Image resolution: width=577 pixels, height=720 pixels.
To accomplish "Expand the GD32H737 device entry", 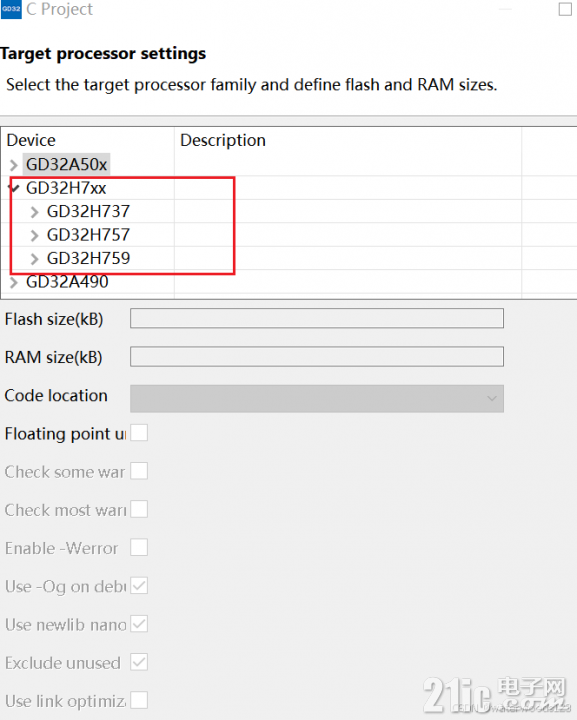I will [34, 212].
